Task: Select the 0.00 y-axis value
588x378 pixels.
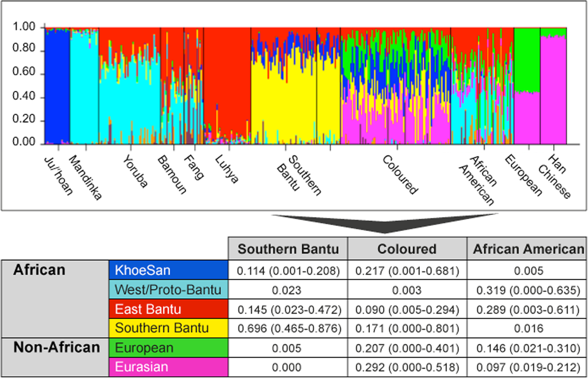Action: point(24,141)
